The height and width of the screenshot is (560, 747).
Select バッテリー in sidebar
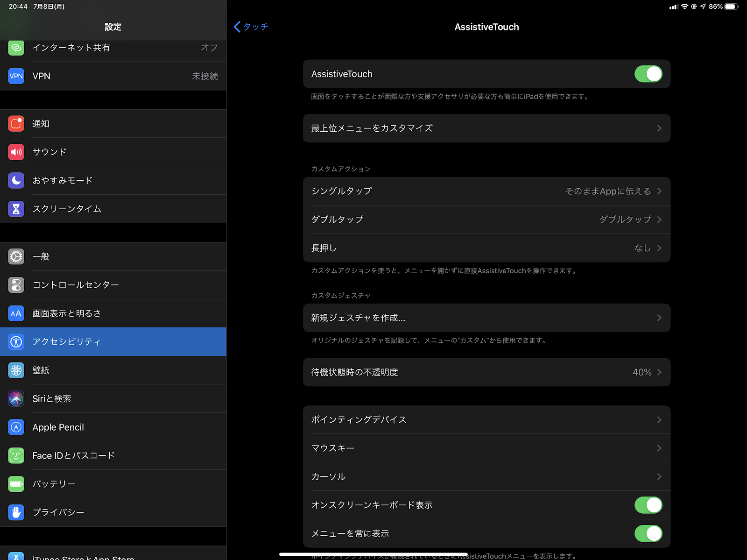(x=113, y=484)
